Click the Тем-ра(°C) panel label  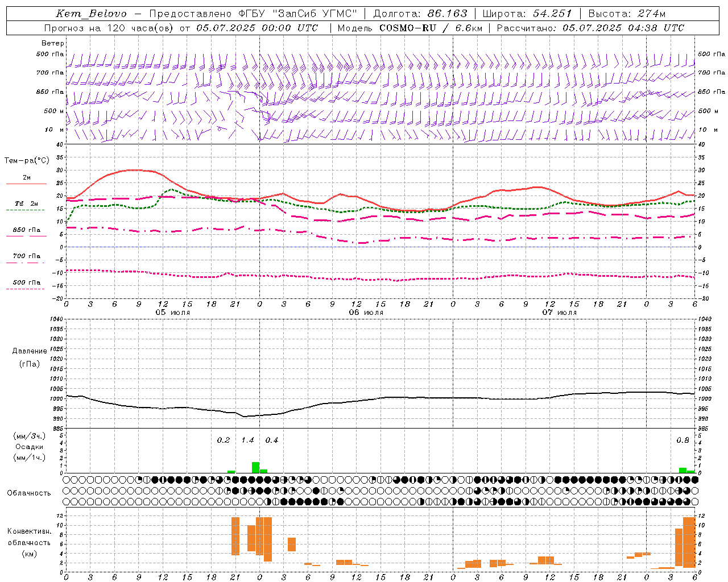[x=27, y=161]
